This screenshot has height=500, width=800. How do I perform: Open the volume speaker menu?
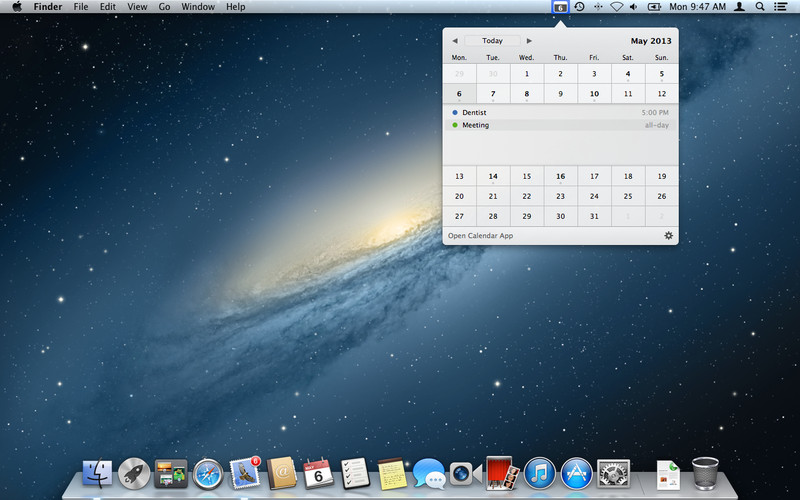[x=634, y=7]
